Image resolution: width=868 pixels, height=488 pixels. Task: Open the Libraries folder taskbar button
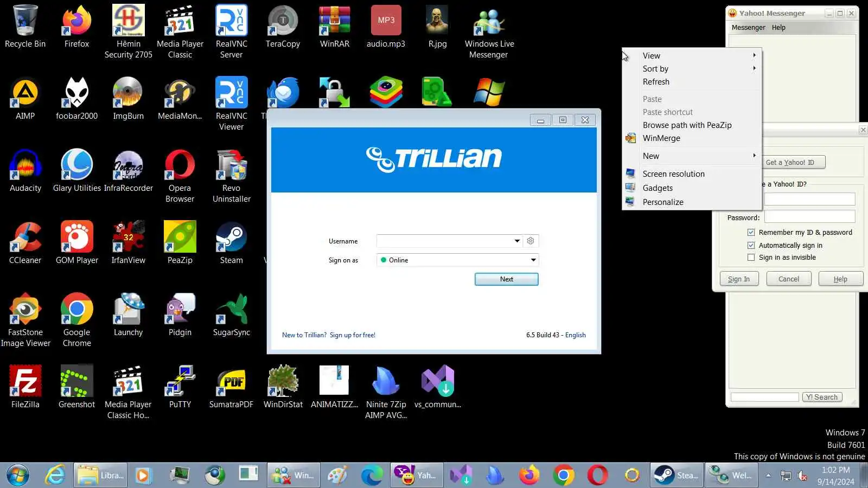pyautogui.click(x=100, y=476)
